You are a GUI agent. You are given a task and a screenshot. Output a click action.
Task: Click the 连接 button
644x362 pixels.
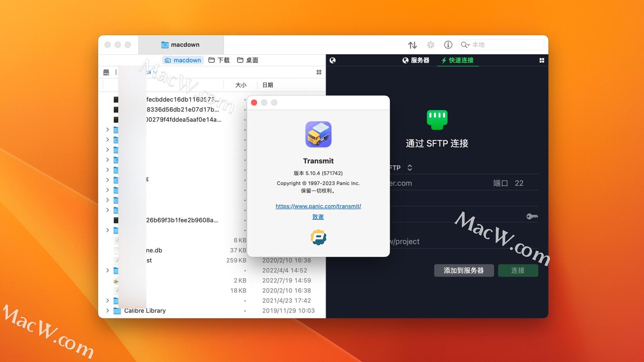[x=518, y=270]
